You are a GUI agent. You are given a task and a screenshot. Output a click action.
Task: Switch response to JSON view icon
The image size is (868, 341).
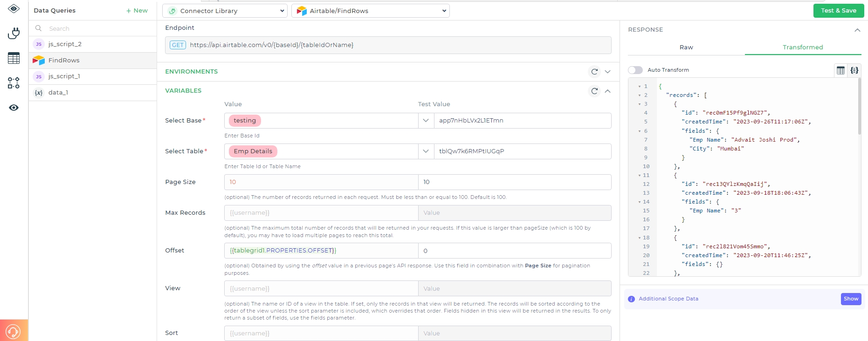(854, 70)
